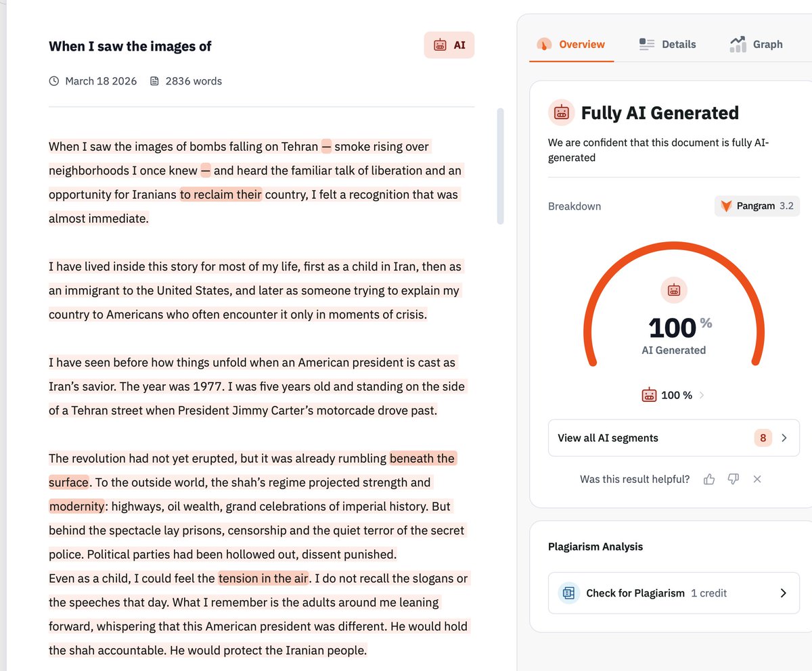The height and width of the screenshot is (671, 812).
Task: Click the "1 credit" text
Action: coord(708,593)
